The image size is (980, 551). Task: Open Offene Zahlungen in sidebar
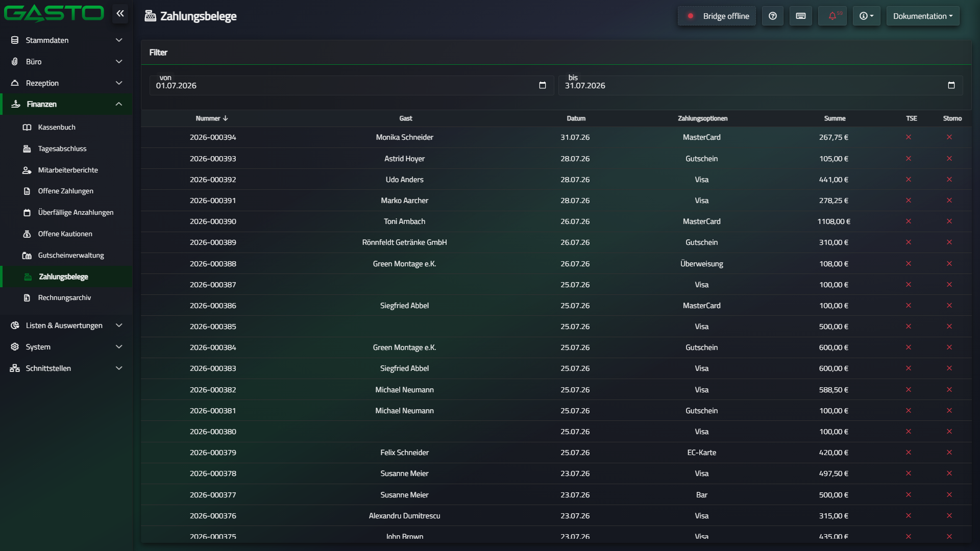point(66,191)
